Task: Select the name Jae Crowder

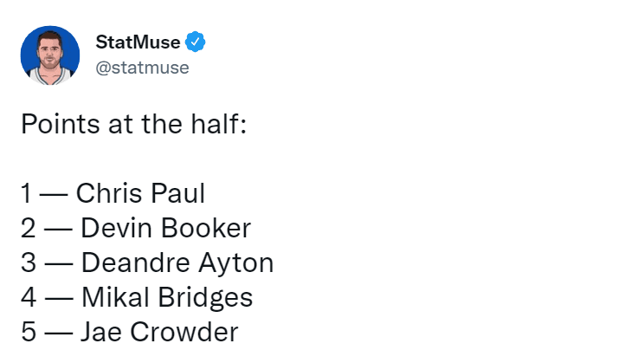Action: 159,332
